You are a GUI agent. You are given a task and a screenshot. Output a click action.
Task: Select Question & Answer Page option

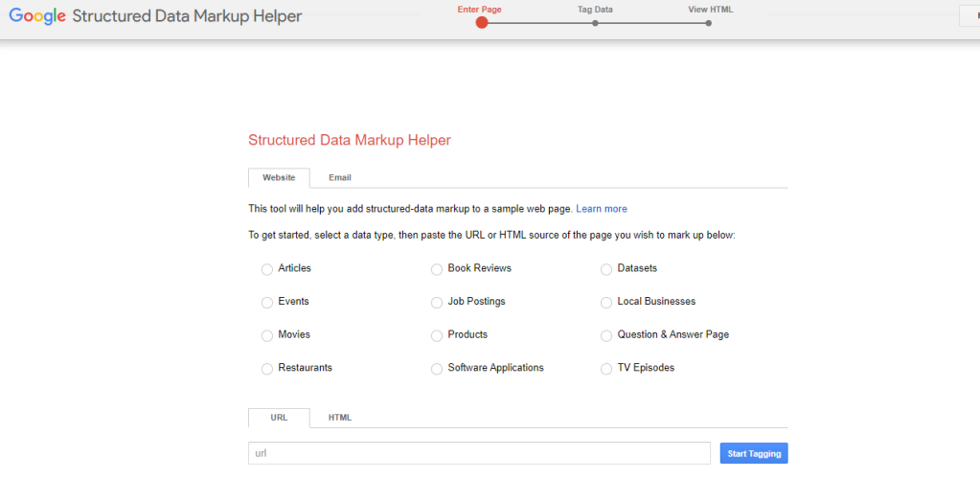click(x=606, y=335)
